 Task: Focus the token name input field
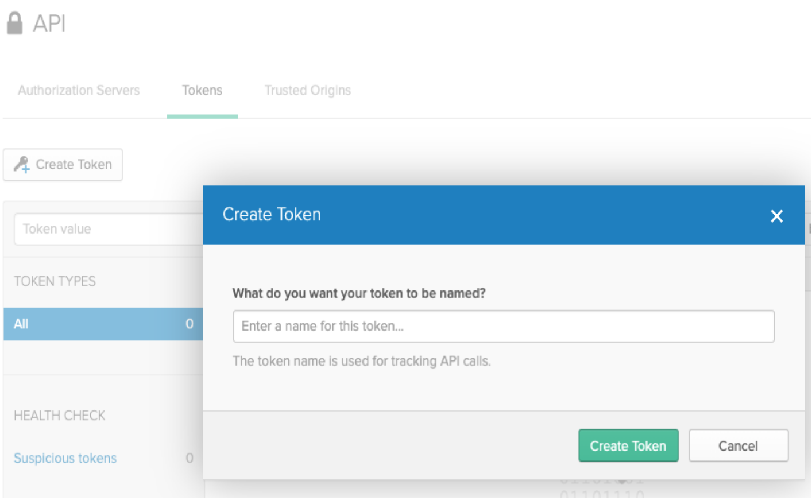point(504,326)
